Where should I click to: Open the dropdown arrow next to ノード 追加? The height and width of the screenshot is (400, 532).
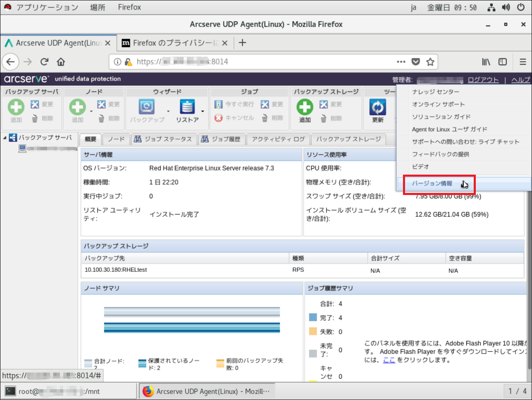pyautogui.click(x=91, y=111)
